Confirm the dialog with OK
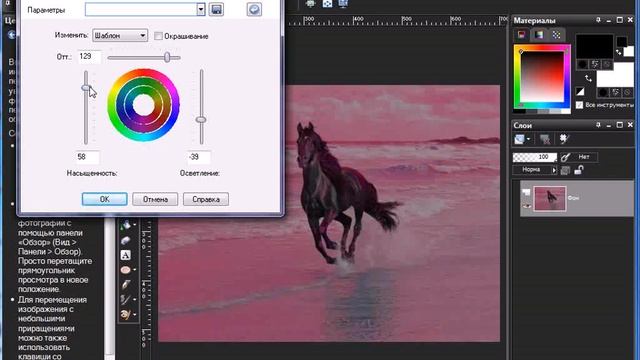This screenshot has height=360, width=640. coord(104,199)
